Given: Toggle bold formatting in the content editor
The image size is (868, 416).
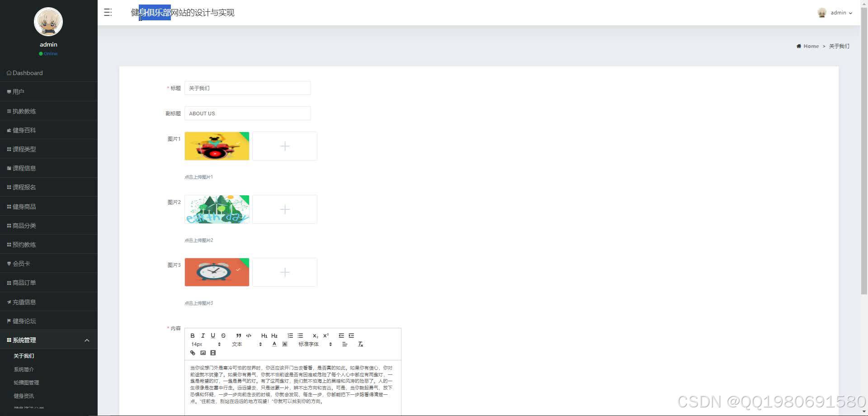Looking at the screenshot, I should (x=193, y=336).
